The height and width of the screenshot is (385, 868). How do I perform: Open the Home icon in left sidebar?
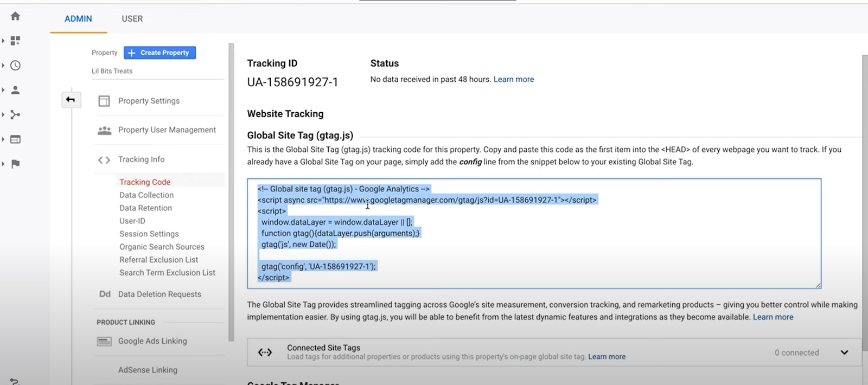pos(15,16)
